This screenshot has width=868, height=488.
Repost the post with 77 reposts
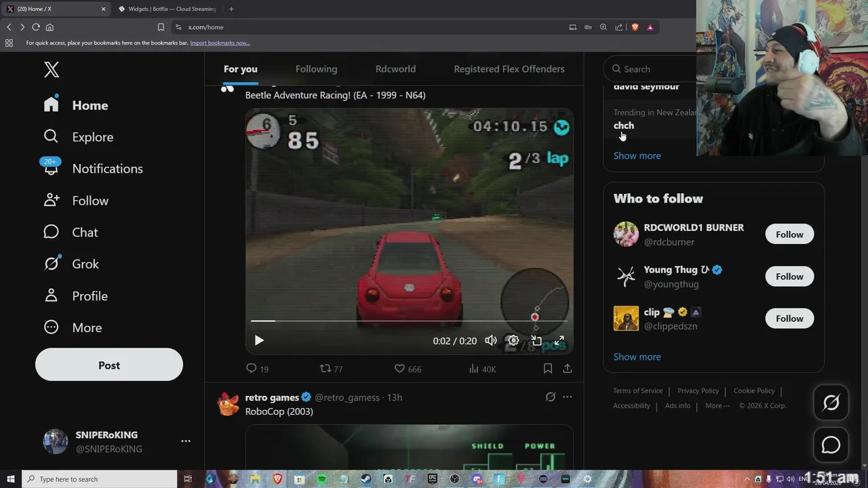tap(331, 369)
